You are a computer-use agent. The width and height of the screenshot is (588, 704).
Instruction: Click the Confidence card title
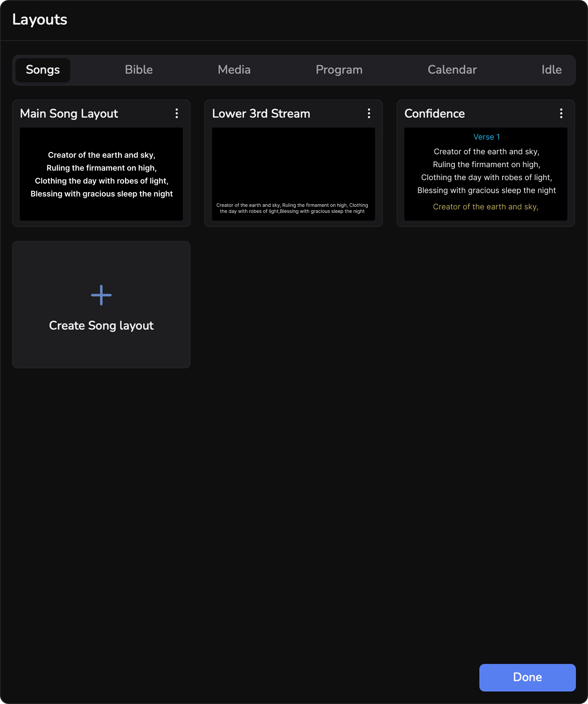[x=435, y=114]
